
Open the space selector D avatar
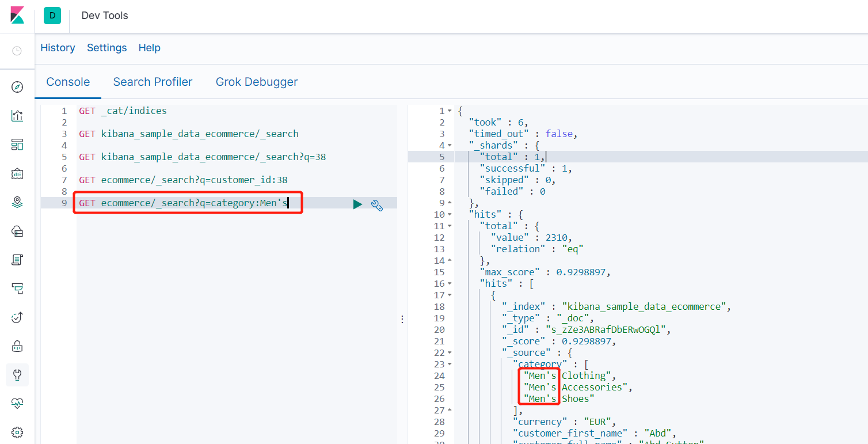coord(52,16)
